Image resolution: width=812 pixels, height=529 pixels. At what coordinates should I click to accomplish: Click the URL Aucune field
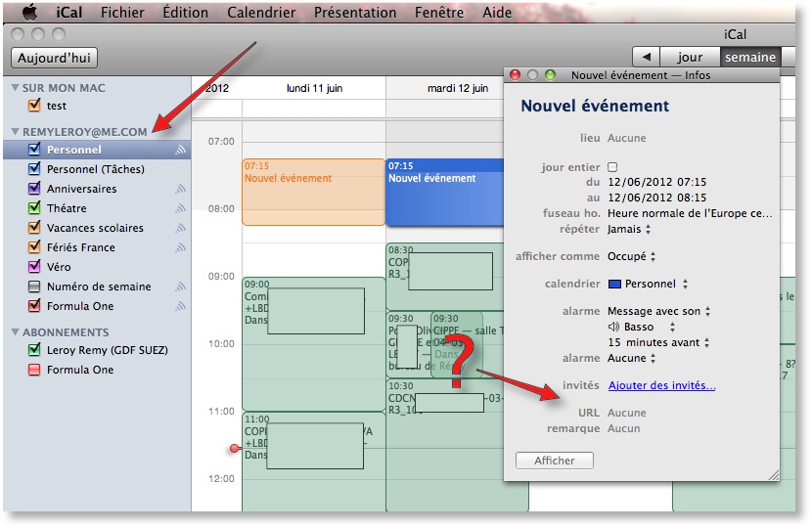pyautogui.click(x=626, y=413)
